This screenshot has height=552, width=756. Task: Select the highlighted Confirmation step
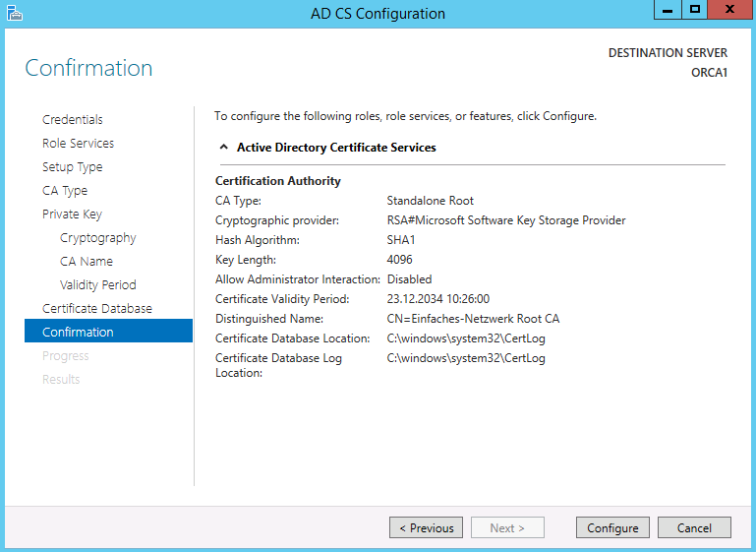(x=78, y=332)
